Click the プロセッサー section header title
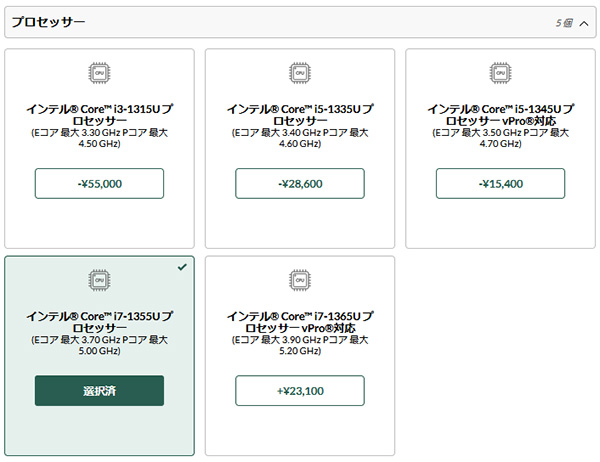Viewport: 600px width, 462px height. click(x=48, y=22)
